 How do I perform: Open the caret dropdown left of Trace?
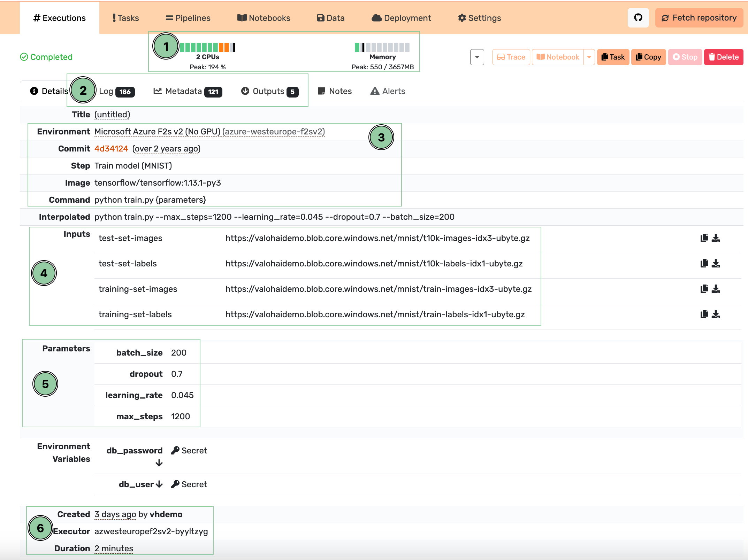tap(477, 57)
